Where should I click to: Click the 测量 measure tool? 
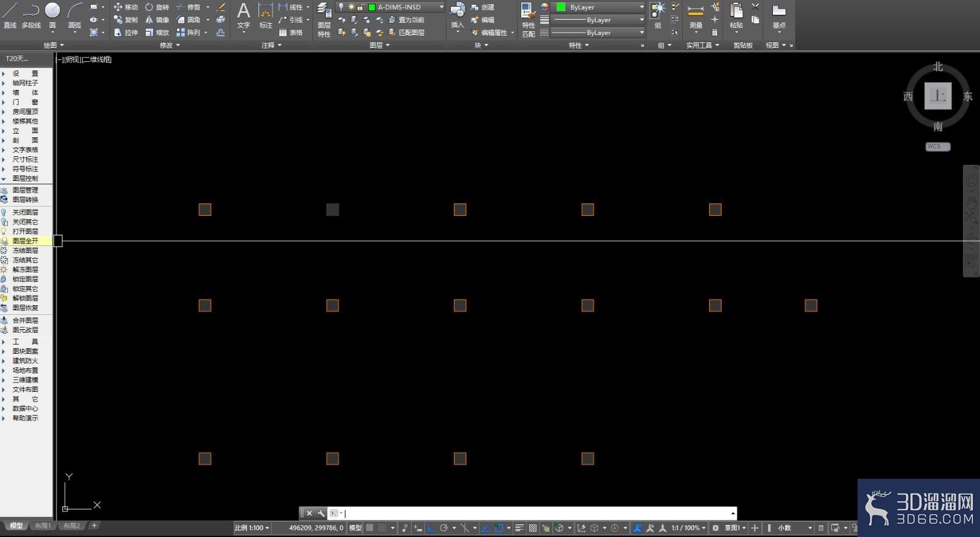(695, 16)
